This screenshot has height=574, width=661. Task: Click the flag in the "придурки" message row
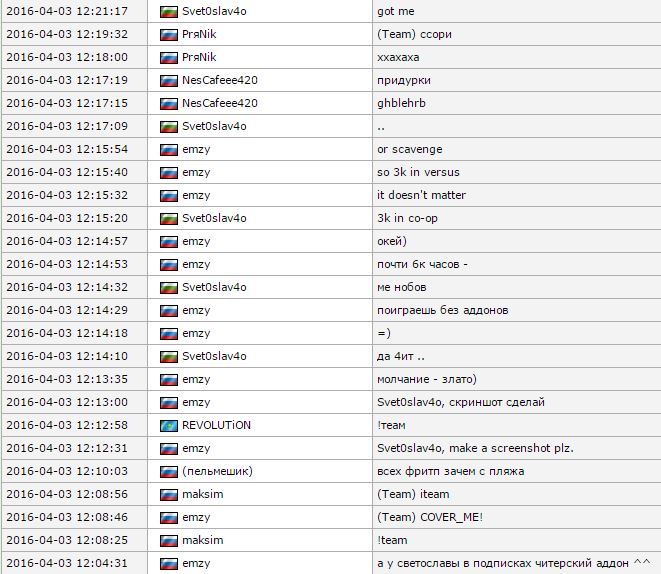coord(168,80)
